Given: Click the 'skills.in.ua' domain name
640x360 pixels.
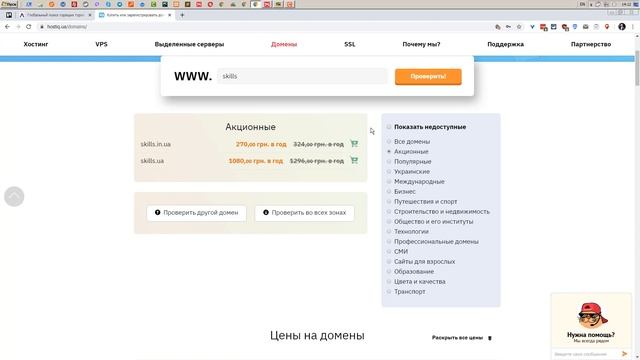Looking at the screenshot, I should click(x=156, y=144).
